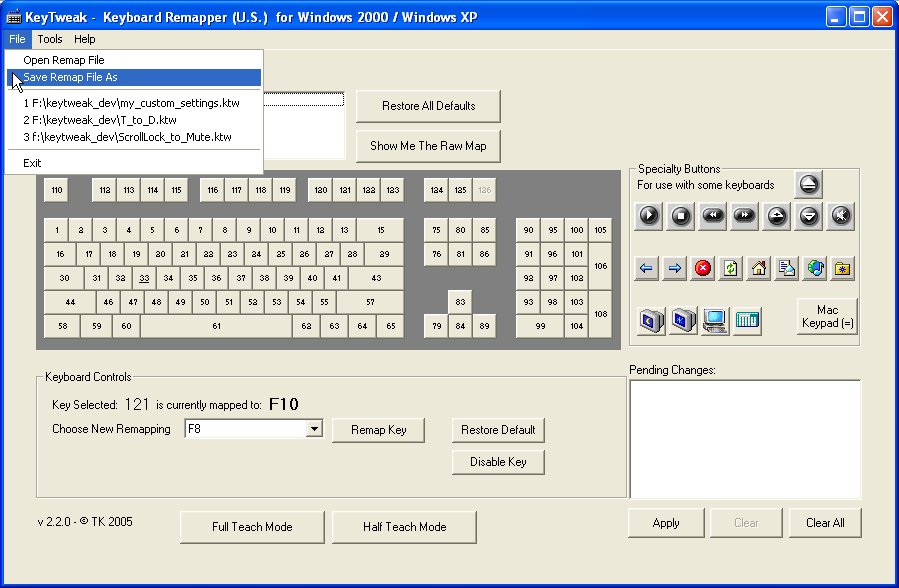This screenshot has width=899, height=588.
Task: Click the Play/Pause specialty button
Action: [648, 216]
